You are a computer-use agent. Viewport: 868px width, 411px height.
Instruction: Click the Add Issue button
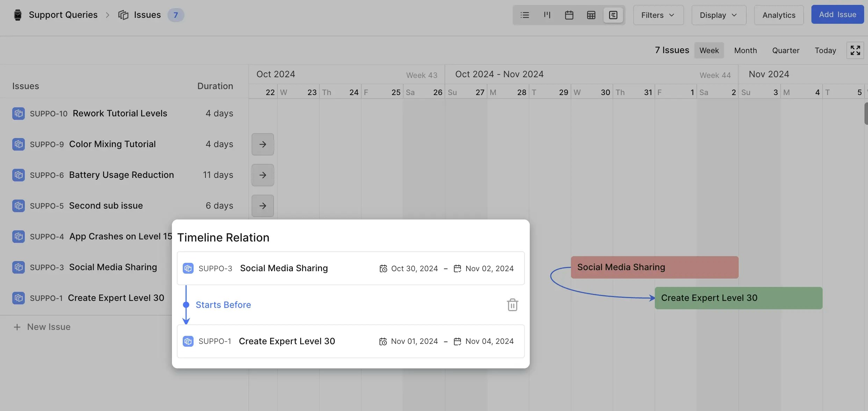[x=837, y=15]
